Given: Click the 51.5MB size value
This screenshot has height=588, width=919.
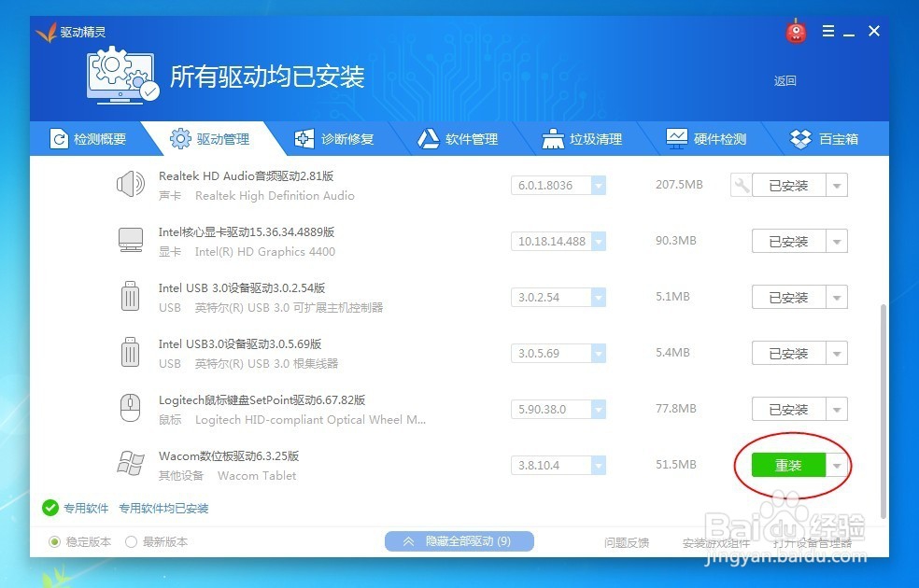Looking at the screenshot, I should tap(676, 465).
